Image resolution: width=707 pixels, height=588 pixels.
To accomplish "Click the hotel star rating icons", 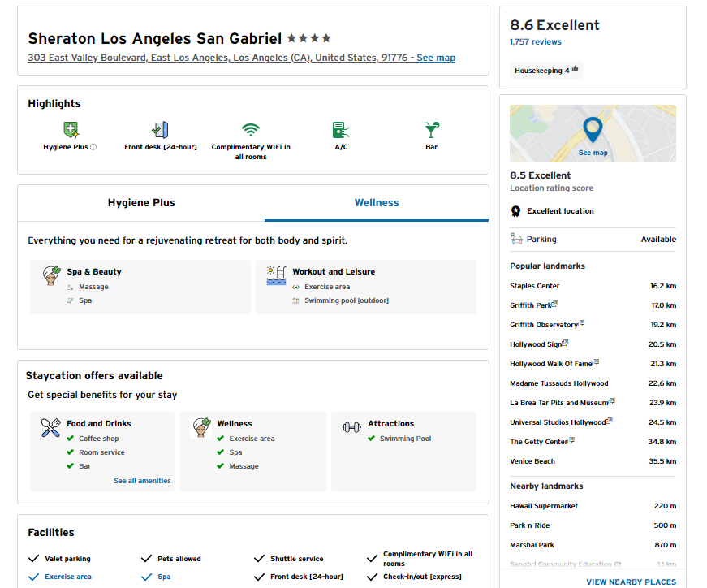I will click(309, 38).
